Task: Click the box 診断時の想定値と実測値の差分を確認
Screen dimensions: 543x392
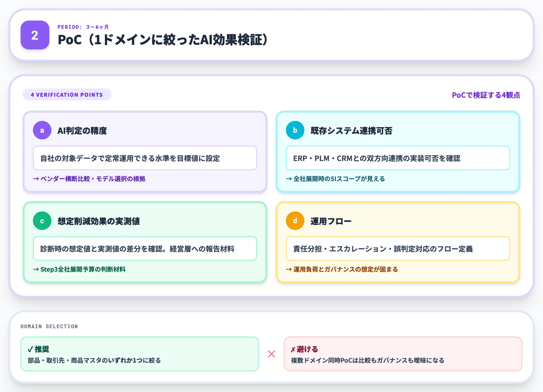Action: click(x=145, y=248)
